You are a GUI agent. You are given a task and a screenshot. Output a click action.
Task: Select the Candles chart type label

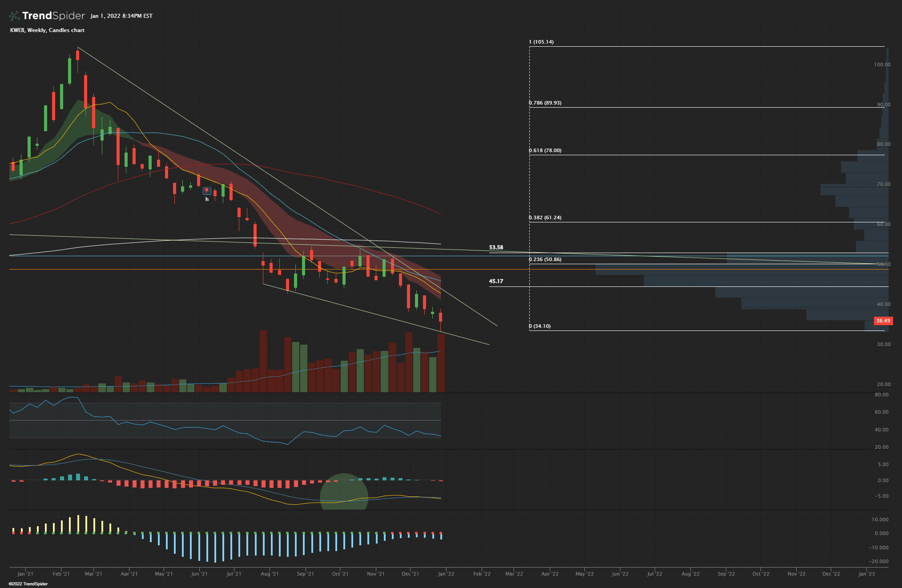coord(68,30)
